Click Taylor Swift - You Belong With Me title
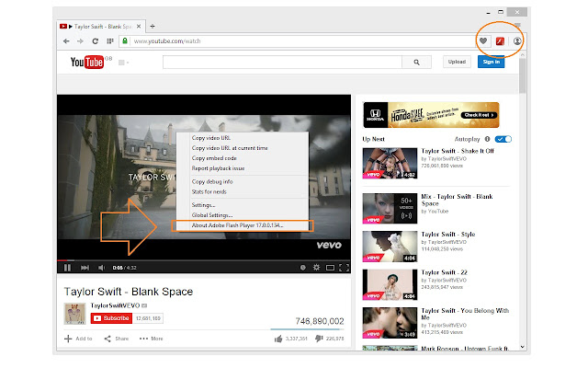This screenshot has height=368, width=588. [x=465, y=314]
